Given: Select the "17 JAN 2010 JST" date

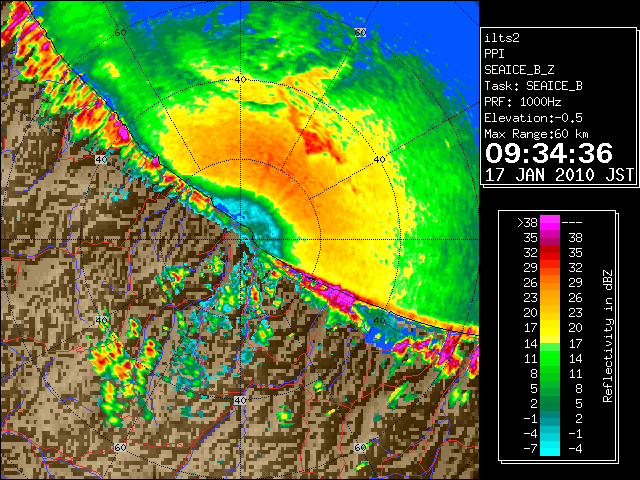Looking at the screenshot, I should (559, 175).
